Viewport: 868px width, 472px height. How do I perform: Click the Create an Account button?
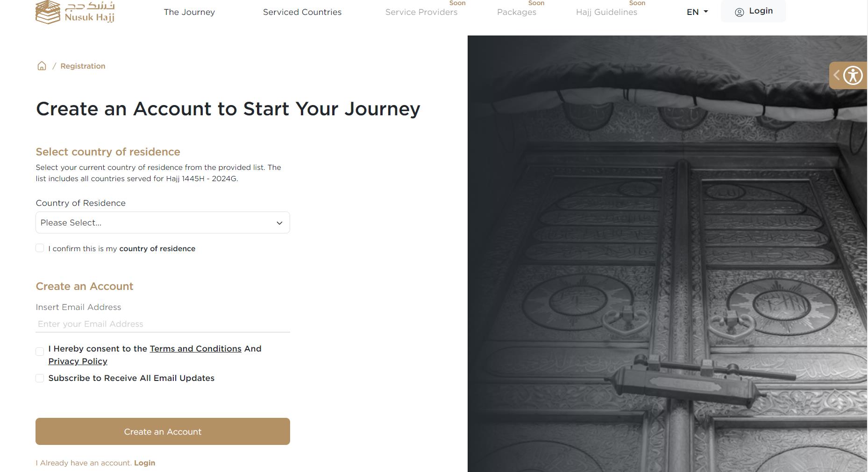point(163,431)
